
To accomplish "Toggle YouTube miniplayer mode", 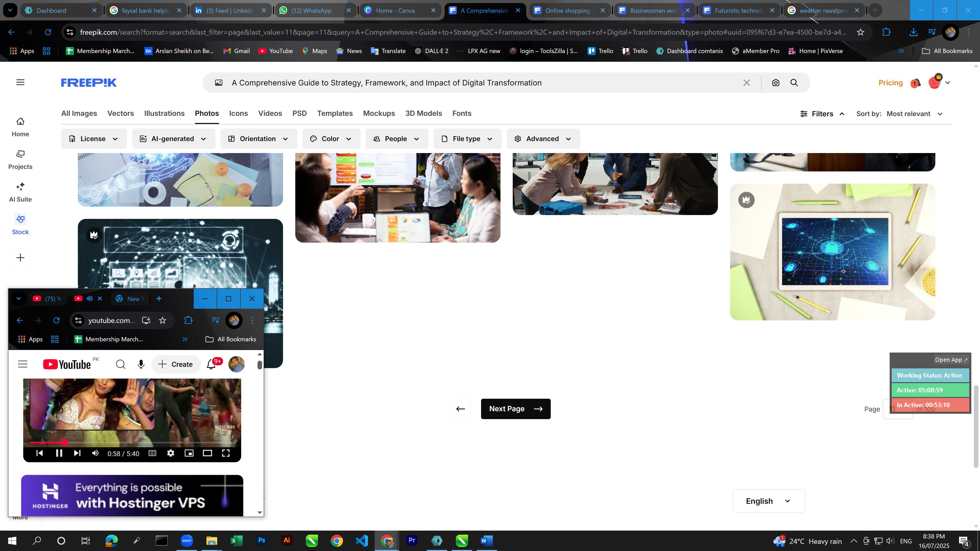I will point(189,453).
